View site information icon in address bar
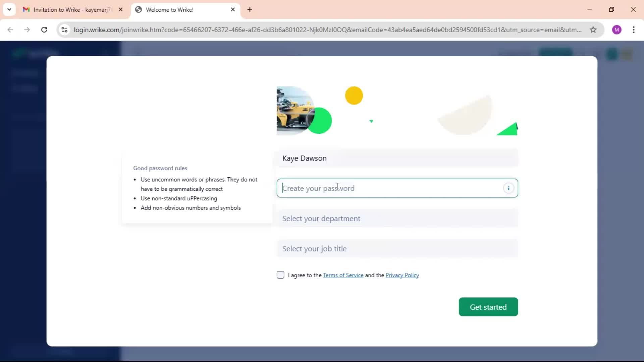Screen dimensions: 644x362 point(64,30)
